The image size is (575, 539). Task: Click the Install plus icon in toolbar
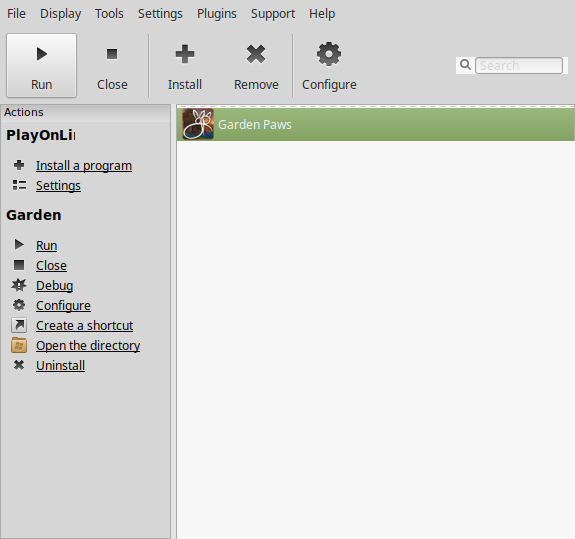pyautogui.click(x=185, y=54)
